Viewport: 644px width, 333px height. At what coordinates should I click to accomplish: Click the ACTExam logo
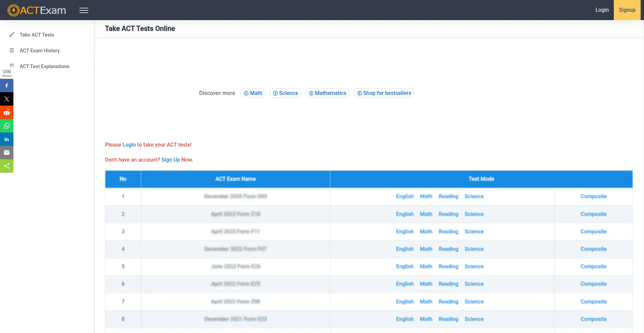pos(37,10)
